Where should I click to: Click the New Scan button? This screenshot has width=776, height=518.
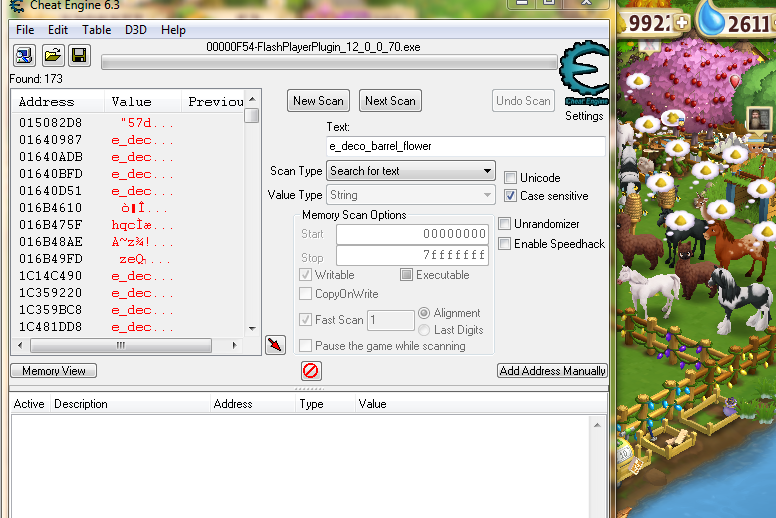[318, 101]
